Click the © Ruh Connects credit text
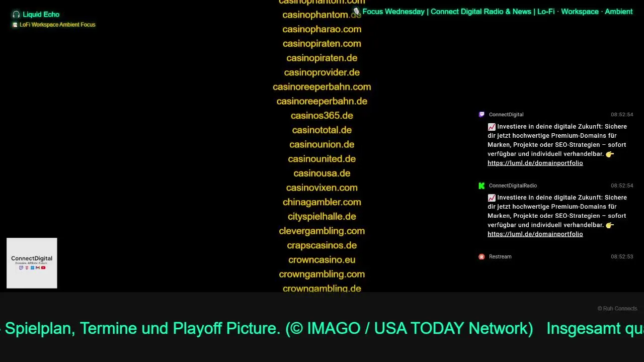644x362 pixels. [617, 309]
